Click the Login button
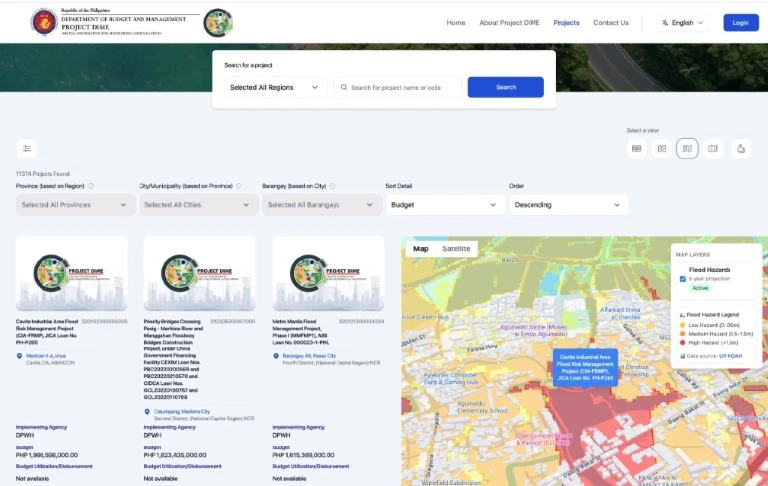The width and height of the screenshot is (768, 486). 741,23
